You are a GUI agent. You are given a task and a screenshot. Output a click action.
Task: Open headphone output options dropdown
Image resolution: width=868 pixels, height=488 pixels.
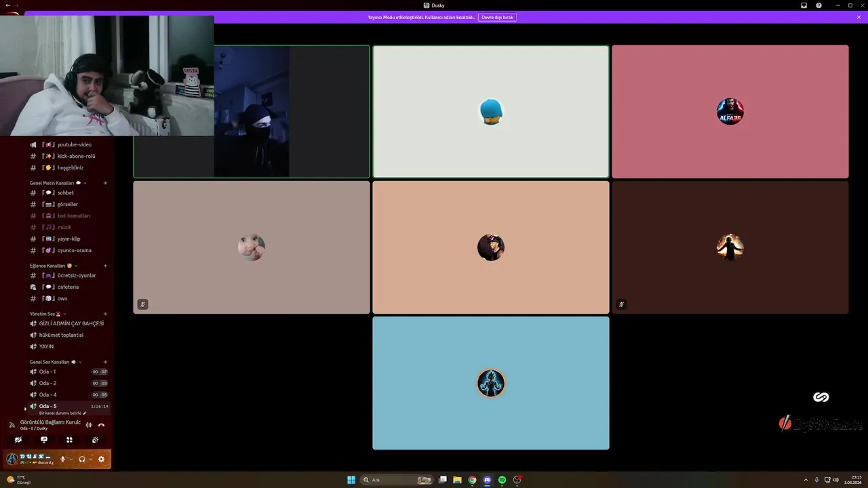tap(90, 459)
